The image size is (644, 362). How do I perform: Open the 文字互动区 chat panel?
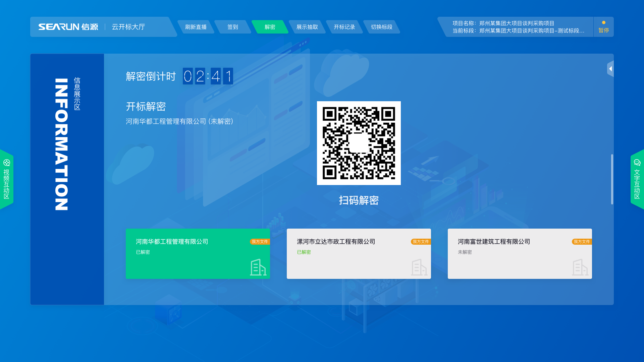coord(637,180)
